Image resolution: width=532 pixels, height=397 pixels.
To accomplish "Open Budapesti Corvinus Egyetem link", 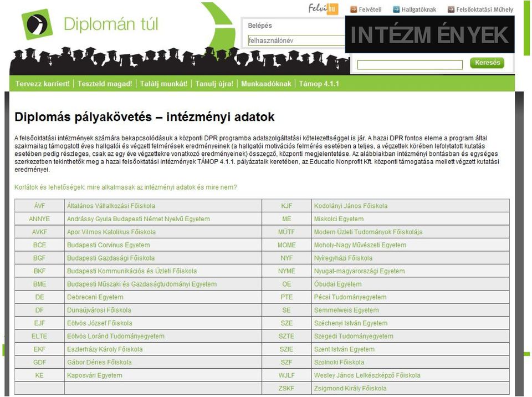I will click(x=108, y=245).
